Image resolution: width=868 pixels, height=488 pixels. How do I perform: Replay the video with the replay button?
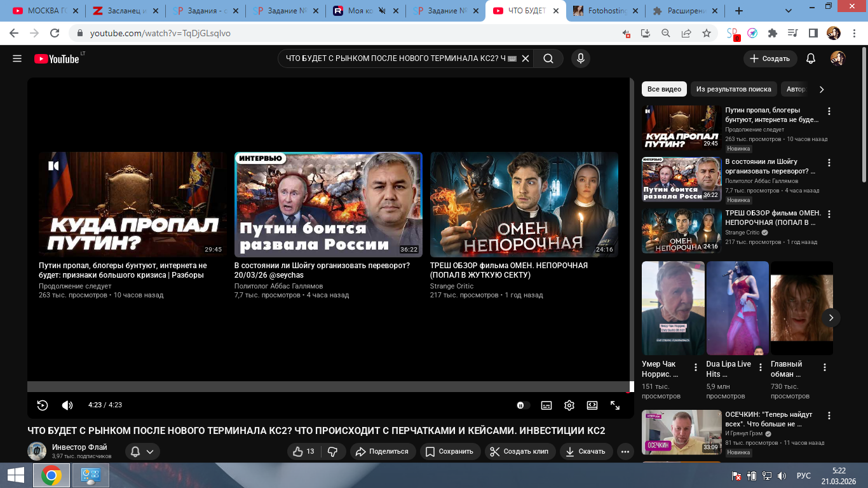point(43,405)
